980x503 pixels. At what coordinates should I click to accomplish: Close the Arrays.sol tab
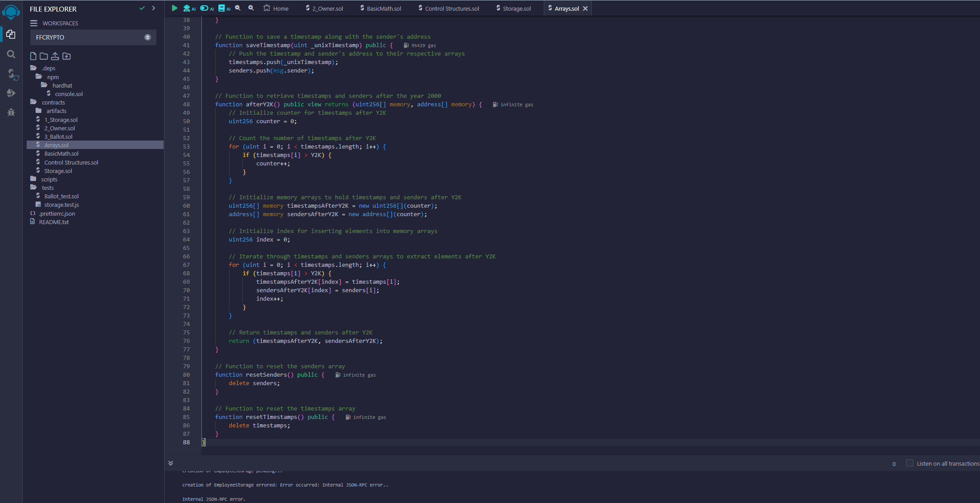click(x=586, y=8)
